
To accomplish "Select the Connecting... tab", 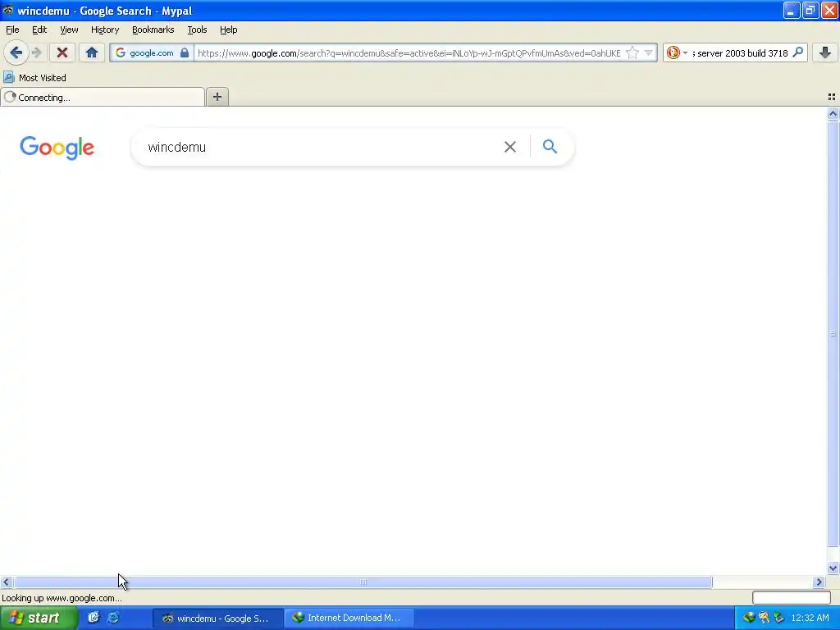I will (x=103, y=97).
